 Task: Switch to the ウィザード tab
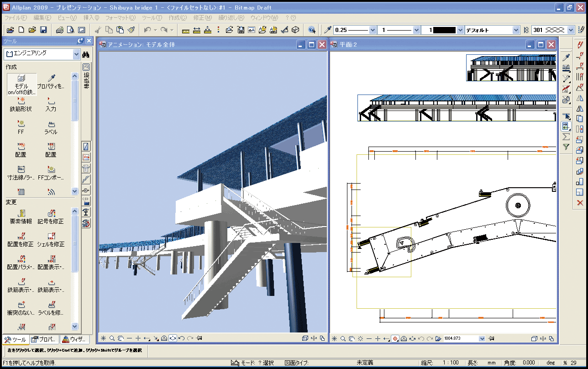pos(74,339)
